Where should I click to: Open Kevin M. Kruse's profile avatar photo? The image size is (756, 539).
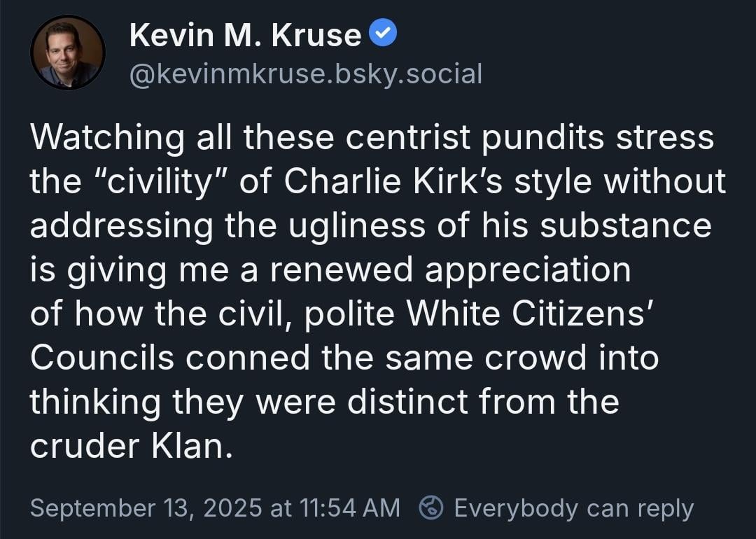[67, 52]
